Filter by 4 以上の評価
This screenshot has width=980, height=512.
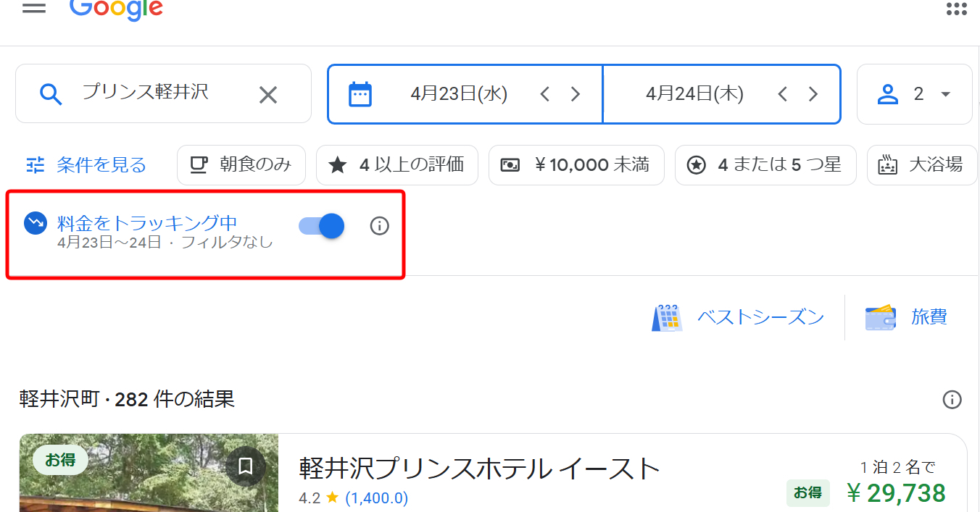[x=397, y=165]
